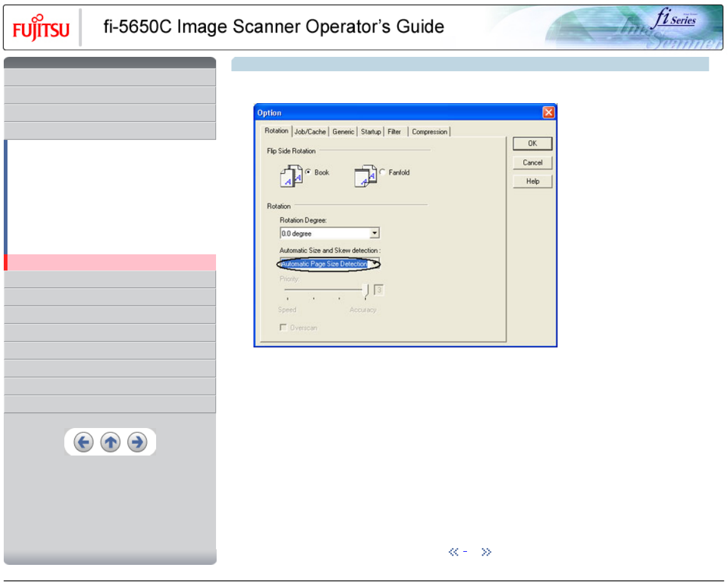Click the up arrow navigation icon
Image resolution: width=728 pixels, height=583 pixels.
point(111,442)
